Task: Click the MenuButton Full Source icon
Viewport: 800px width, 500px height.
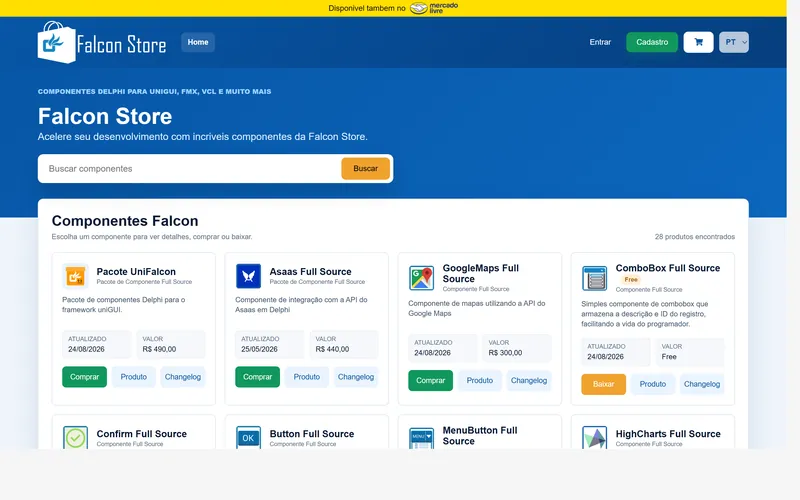Action: 421,438
